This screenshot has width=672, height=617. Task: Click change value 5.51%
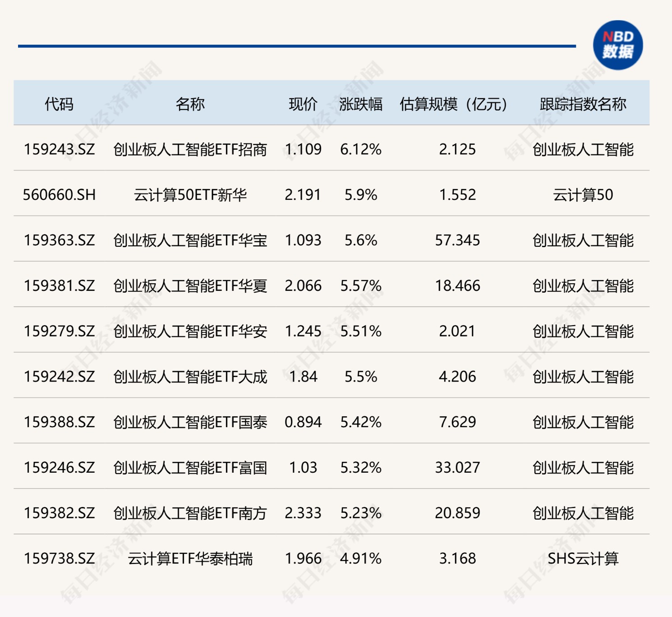(x=361, y=332)
